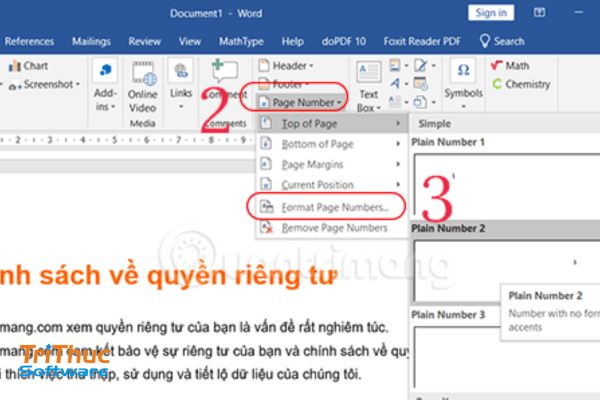This screenshot has width=600, height=400.
Task: Select Plain Number 1 preview thumbnail
Action: coord(507,186)
